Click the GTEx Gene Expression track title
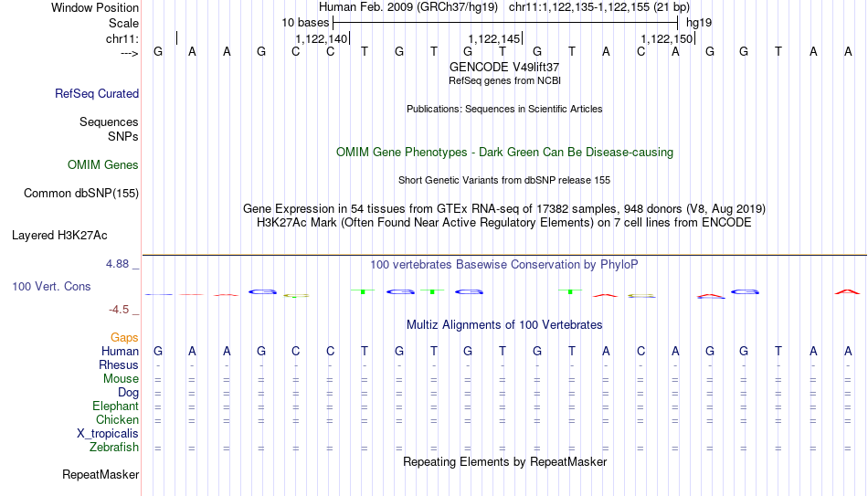This screenshot has width=868, height=496. pyautogui.click(x=504, y=208)
